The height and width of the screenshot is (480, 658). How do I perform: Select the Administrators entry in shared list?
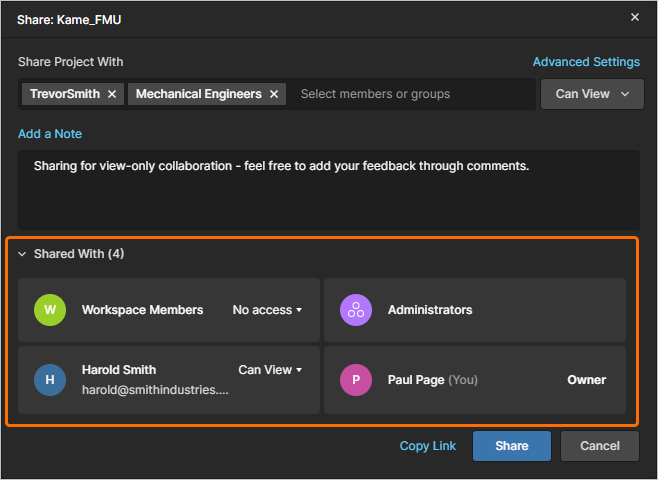(x=474, y=310)
